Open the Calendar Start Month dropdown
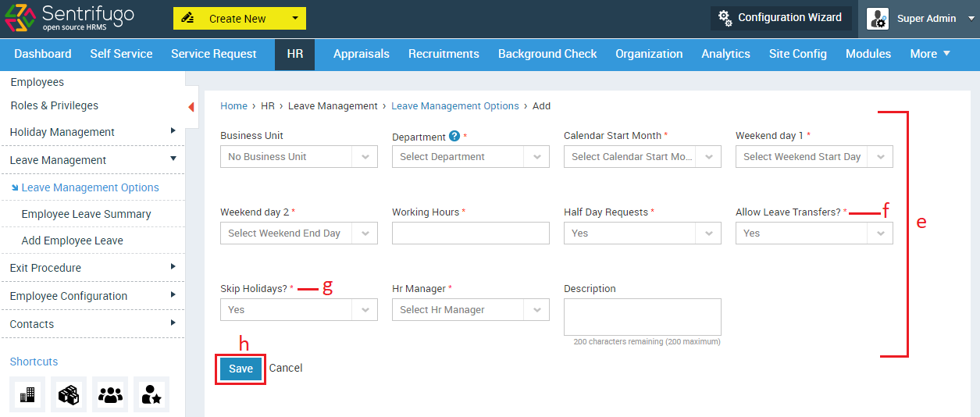The height and width of the screenshot is (417, 980). pyautogui.click(x=643, y=157)
